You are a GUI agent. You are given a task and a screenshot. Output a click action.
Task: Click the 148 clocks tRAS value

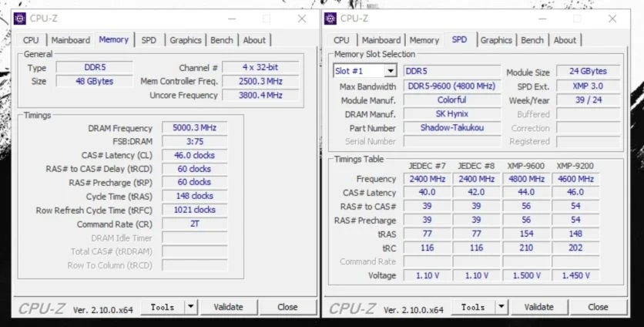[195, 196]
